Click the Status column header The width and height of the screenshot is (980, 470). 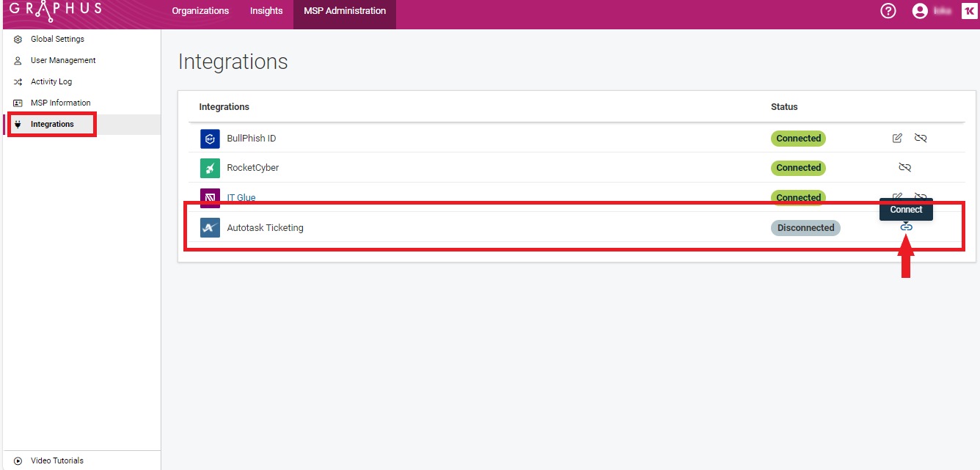point(784,107)
